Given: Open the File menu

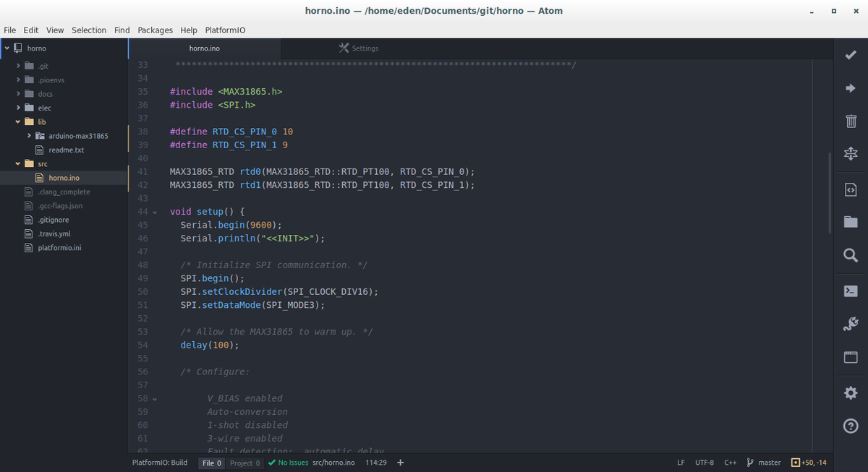Looking at the screenshot, I should coord(10,30).
